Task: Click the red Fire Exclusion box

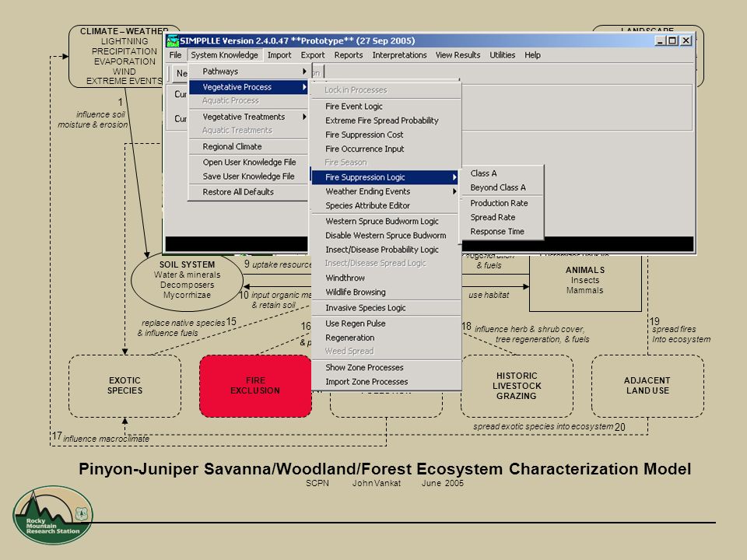Action: (255, 386)
